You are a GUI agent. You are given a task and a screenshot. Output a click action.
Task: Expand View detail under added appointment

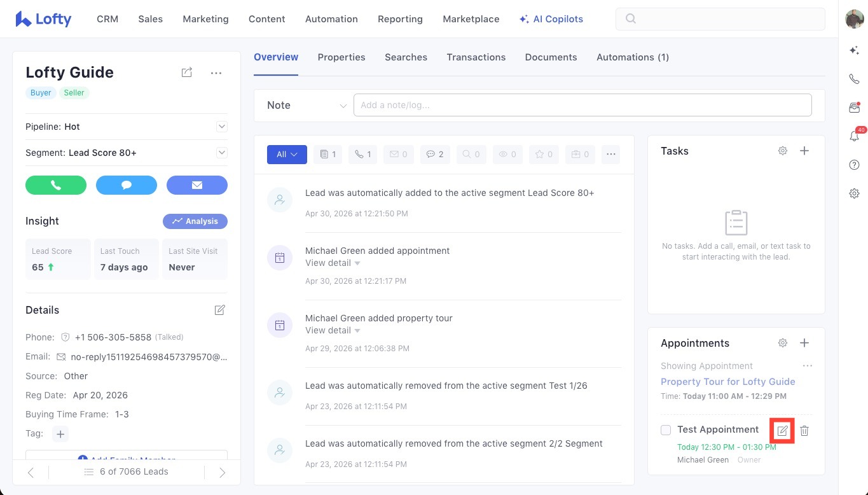pos(333,263)
